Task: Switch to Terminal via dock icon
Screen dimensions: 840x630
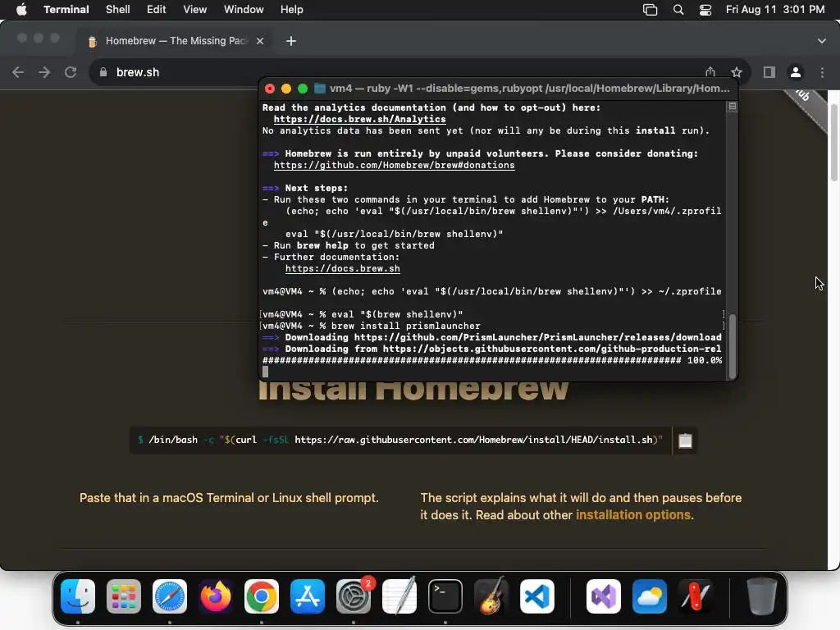Action: point(445,596)
